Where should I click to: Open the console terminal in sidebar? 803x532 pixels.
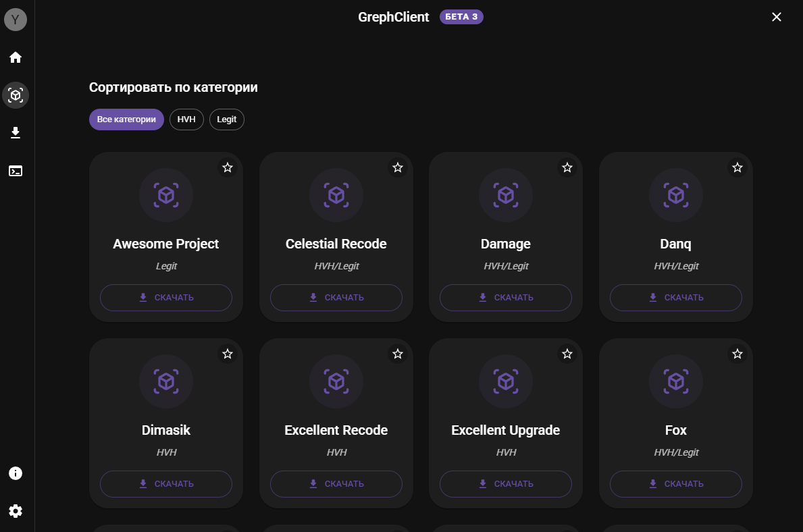pos(16,171)
